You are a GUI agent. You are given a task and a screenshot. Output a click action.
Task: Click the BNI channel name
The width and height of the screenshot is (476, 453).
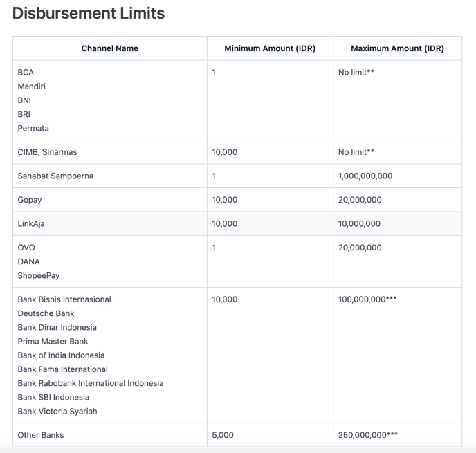[24, 100]
